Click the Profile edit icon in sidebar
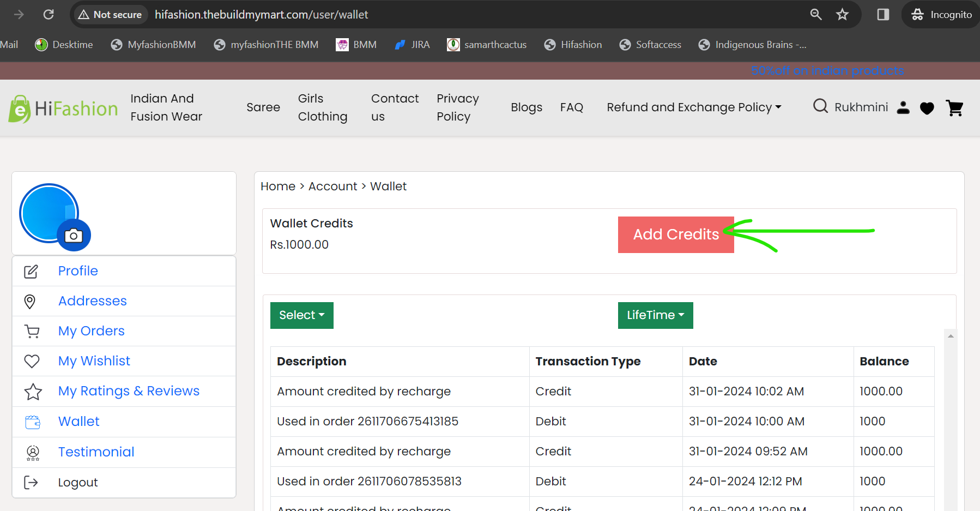Image resolution: width=980 pixels, height=511 pixels. click(x=31, y=271)
